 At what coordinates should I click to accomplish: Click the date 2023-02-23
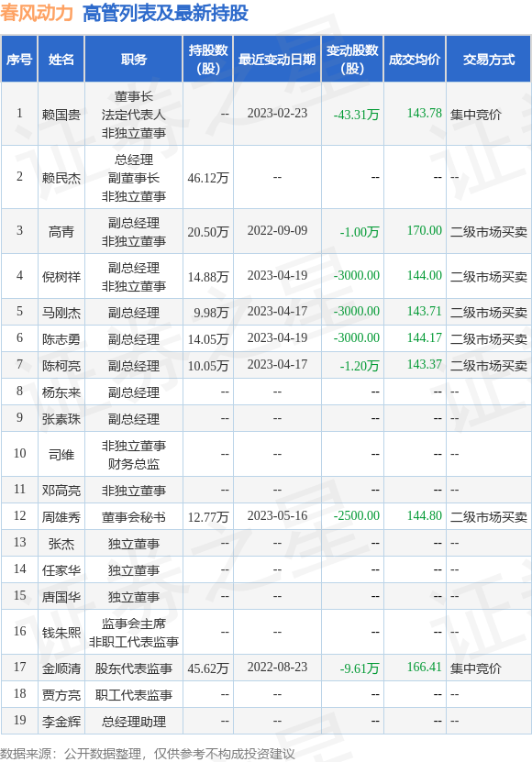click(277, 113)
